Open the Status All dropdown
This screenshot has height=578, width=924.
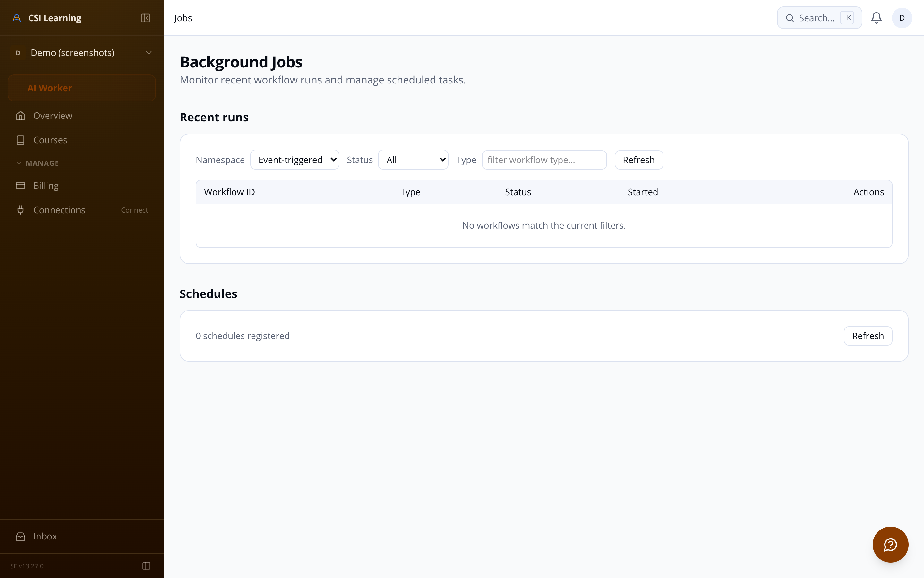coord(413,160)
